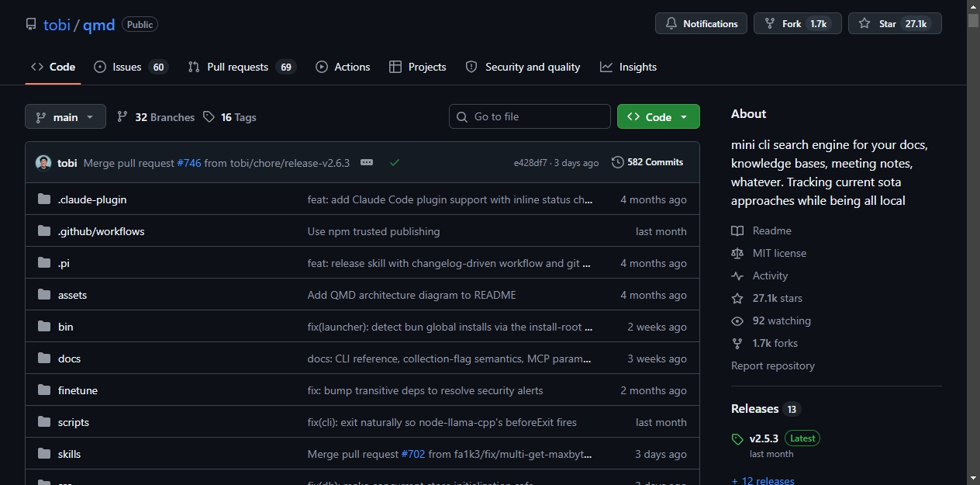Image resolution: width=980 pixels, height=485 pixels.
Task: Click folder icon for .pi
Action: (x=43, y=263)
